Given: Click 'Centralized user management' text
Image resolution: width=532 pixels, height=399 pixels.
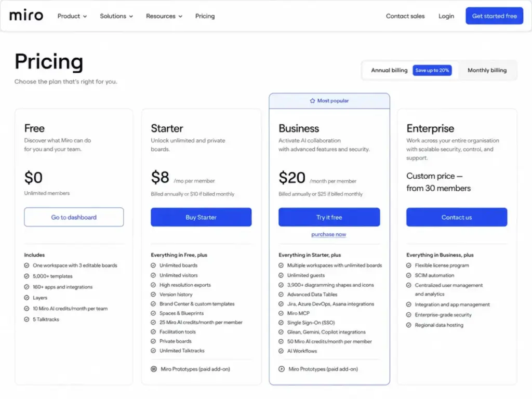Looking at the screenshot, I should (x=448, y=285).
